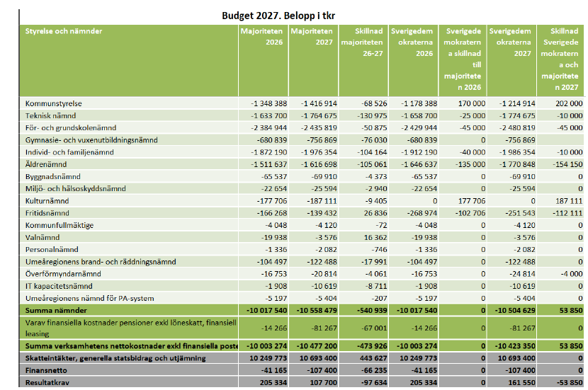Select Äldrenämnd value -1 770 848
This screenshot has width=588, height=390.
click(x=517, y=164)
